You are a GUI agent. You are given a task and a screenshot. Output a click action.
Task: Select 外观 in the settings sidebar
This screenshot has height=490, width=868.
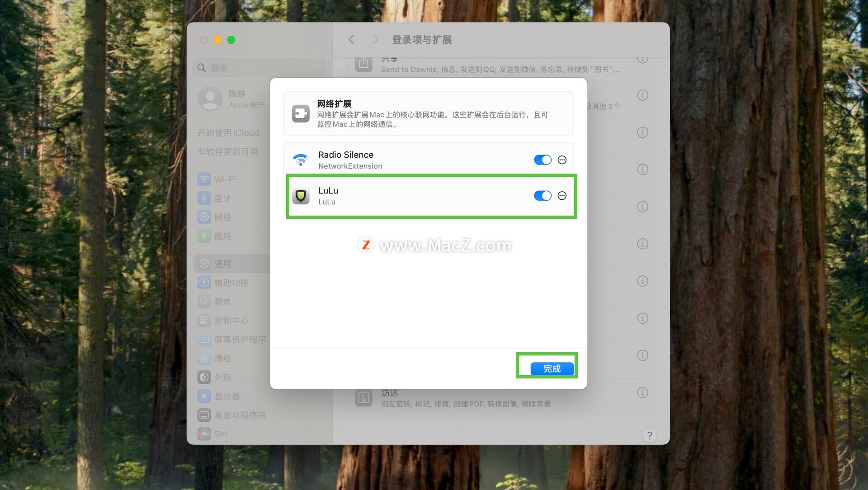(231, 377)
